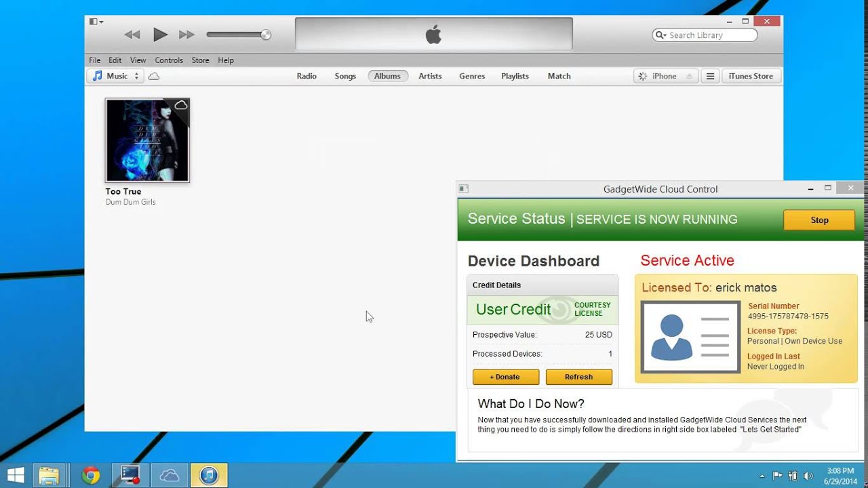Click the Action Center flag icon
The width and height of the screenshot is (868, 488).
pyautogui.click(x=777, y=476)
